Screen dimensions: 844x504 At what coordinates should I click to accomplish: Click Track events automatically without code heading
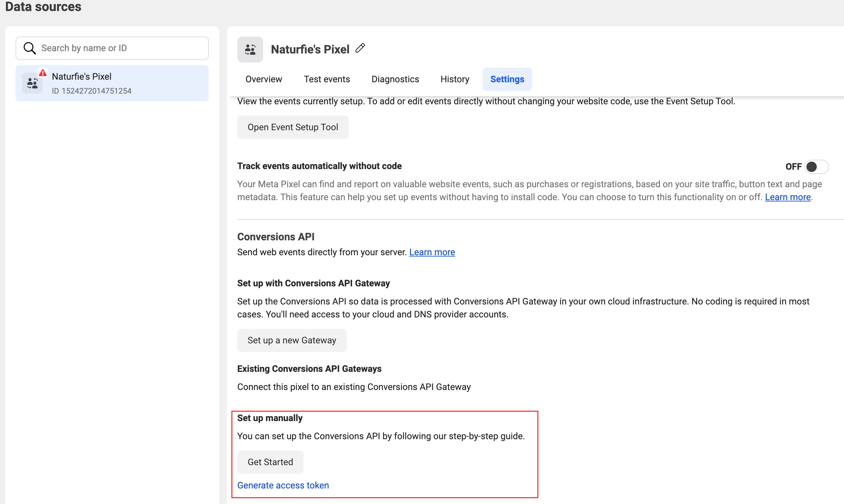(319, 166)
